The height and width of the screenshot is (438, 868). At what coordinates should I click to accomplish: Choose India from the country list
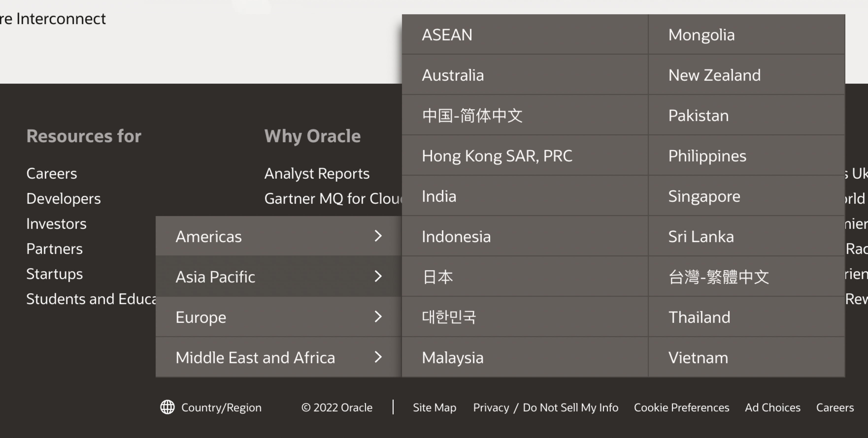(439, 196)
